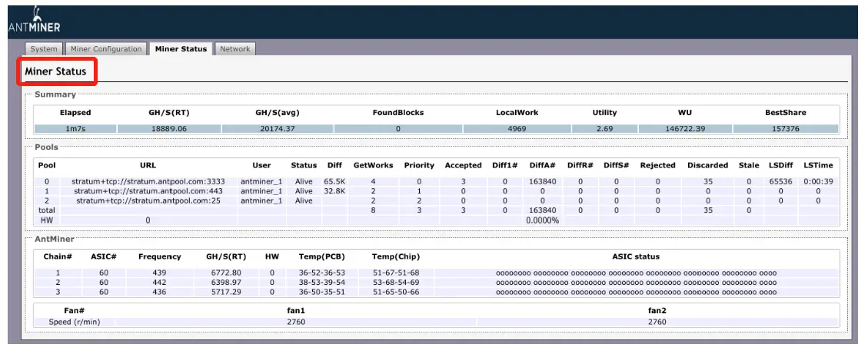Click the Elapsed value 1m7s

tap(75, 129)
